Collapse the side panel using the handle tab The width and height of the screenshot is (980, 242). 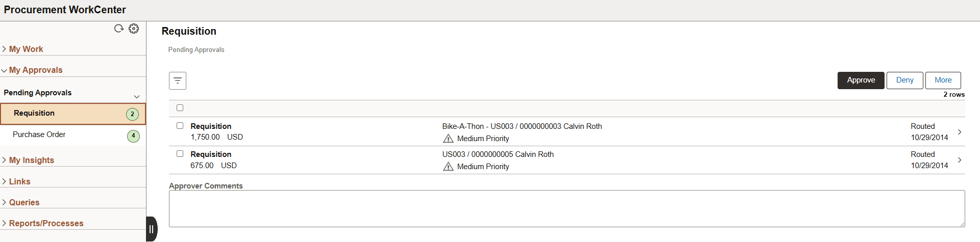152,229
